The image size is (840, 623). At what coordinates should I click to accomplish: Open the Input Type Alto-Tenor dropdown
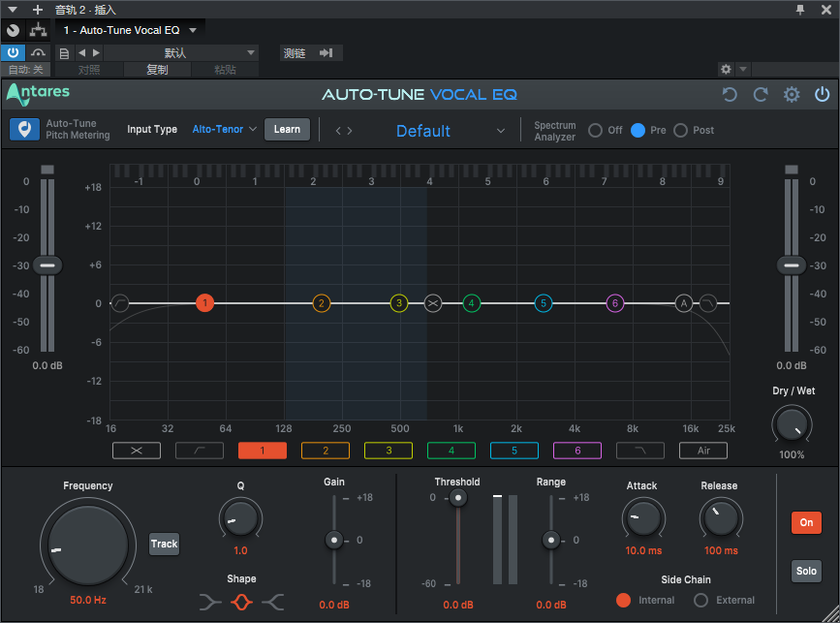point(225,129)
